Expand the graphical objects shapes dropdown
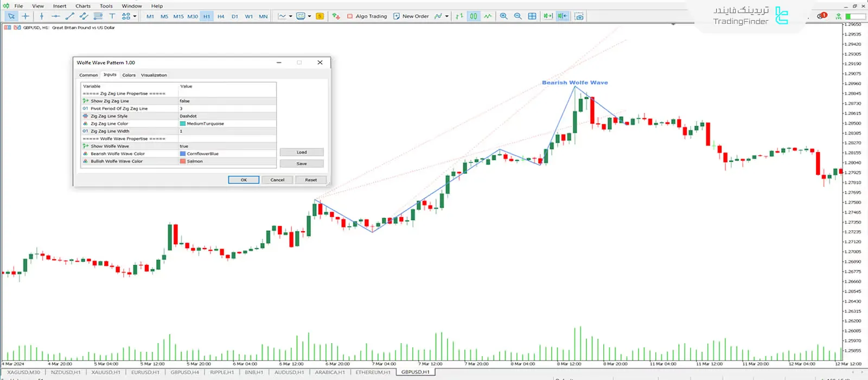This screenshot has height=380, width=868. click(x=134, y=16)
